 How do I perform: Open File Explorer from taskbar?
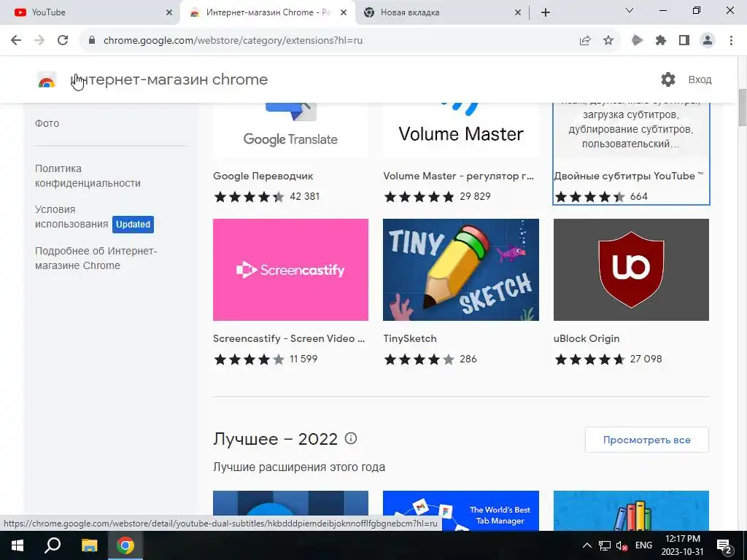[89, 545]
